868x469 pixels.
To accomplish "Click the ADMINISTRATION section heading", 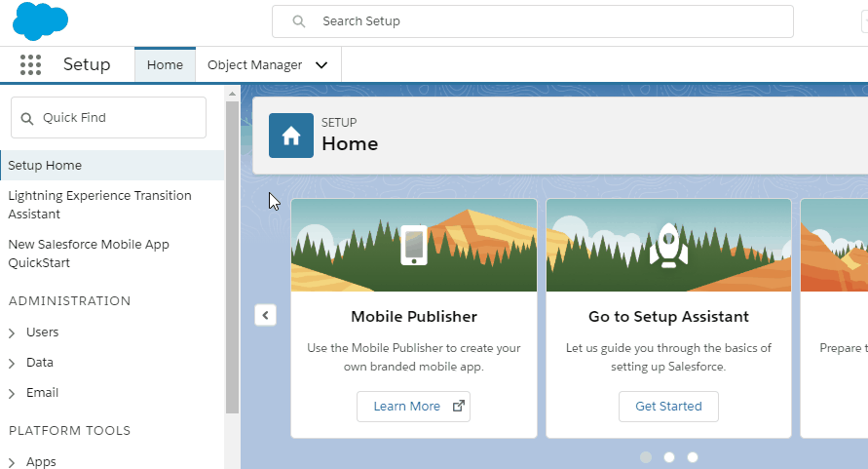I will pos(70,301).
